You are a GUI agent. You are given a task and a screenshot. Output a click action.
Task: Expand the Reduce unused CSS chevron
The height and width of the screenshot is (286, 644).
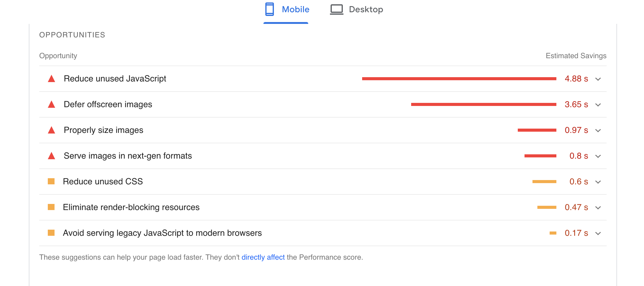(x=598, y=182)
